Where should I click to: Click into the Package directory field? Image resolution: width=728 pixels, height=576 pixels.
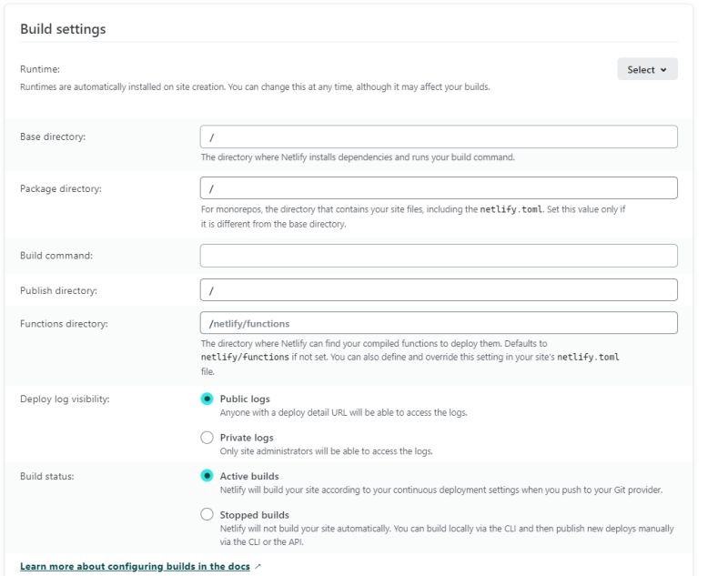pyautogui.click(x=438, y=188)
